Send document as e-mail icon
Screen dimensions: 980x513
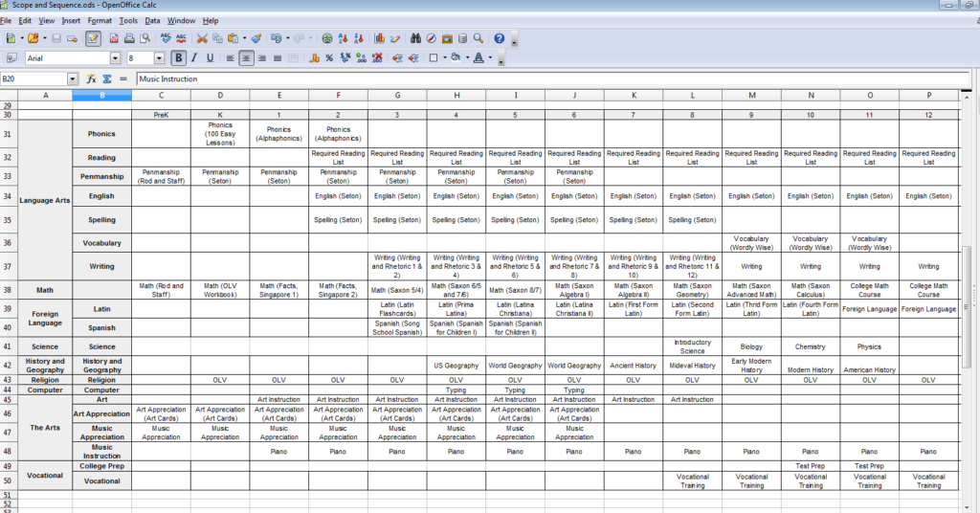coord(72,38)
